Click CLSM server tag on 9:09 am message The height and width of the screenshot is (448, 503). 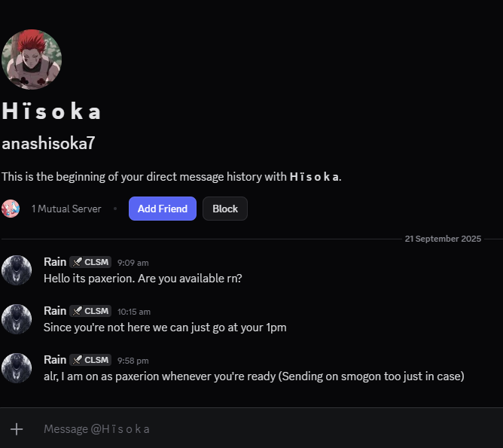click(x=90, y=262)
